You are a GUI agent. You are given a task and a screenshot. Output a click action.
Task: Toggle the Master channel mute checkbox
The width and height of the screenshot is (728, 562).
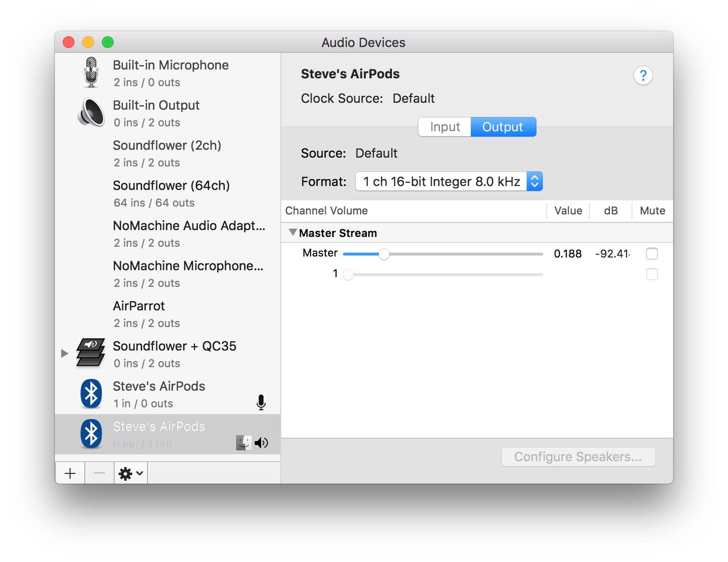pyautogui.click(x=652, y=254)
